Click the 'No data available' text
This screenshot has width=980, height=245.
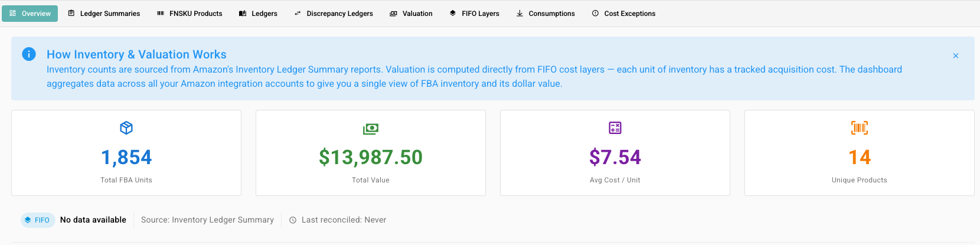click(x=93, y=220)
